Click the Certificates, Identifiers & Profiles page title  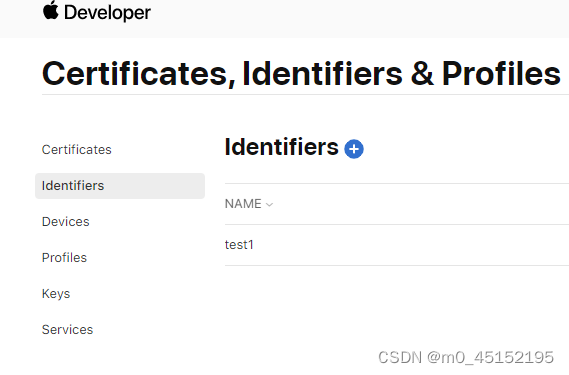coord(301,74)
